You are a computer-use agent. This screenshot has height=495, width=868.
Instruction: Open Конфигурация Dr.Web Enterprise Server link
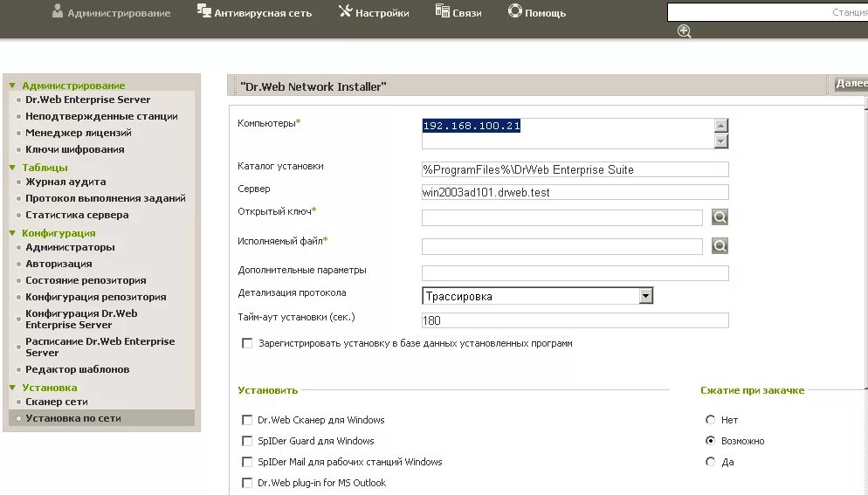(x=81, y=319)
